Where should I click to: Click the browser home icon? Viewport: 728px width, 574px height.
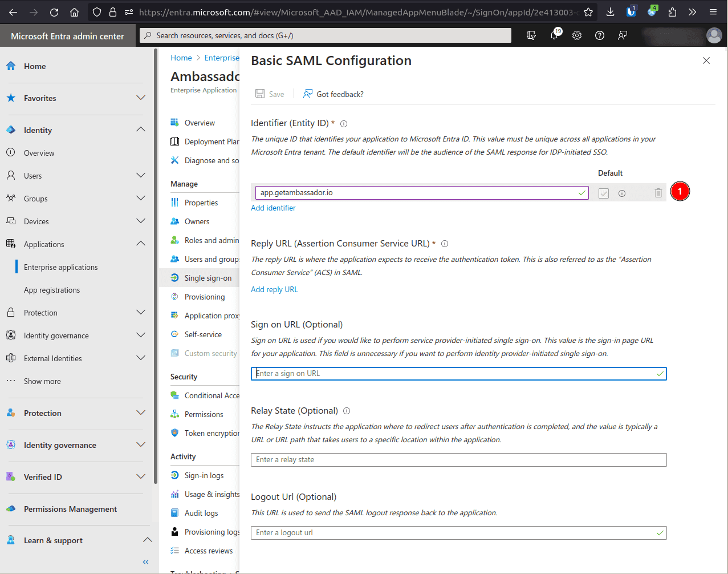pyautogui.click(x=74, y=12)
